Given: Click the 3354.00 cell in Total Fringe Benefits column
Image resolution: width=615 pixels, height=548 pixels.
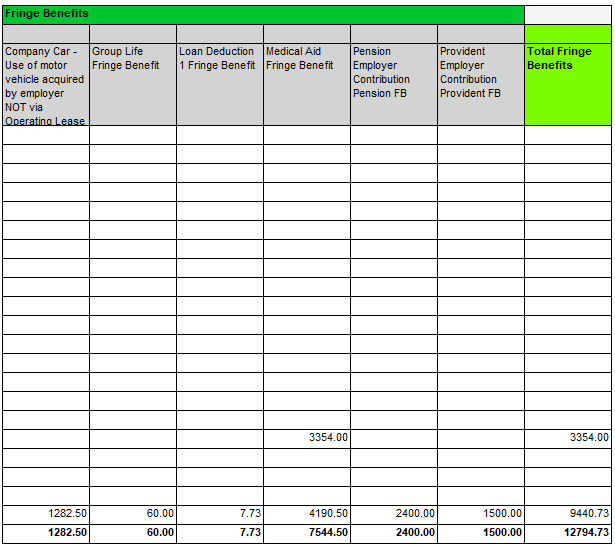Looking at the screenshot, I should tap(567, 438).
